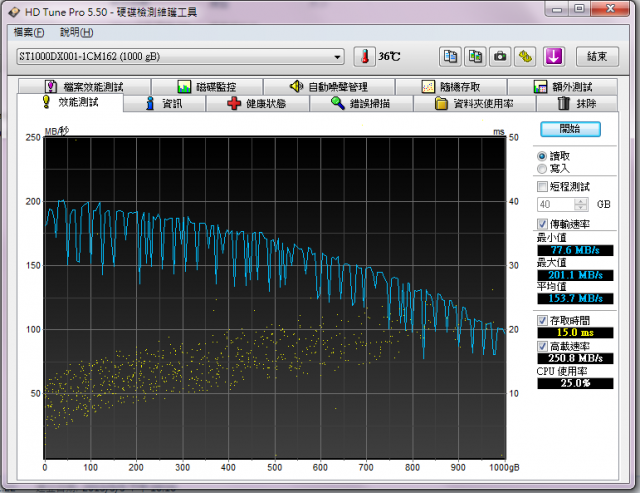640x493 pixels.
Task: Click the maximum value 201.1 MB/s
Action: (x=575, y=275)
